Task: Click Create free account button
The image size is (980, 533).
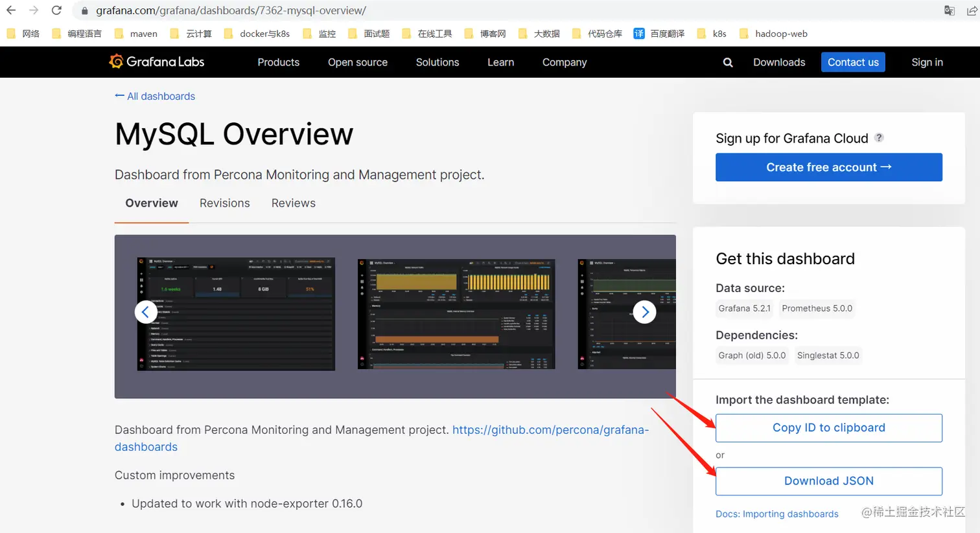Action: click(x=829, y=167)
